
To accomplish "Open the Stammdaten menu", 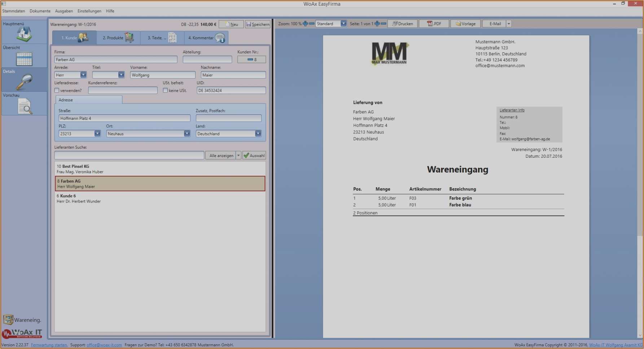I will 14,11.
